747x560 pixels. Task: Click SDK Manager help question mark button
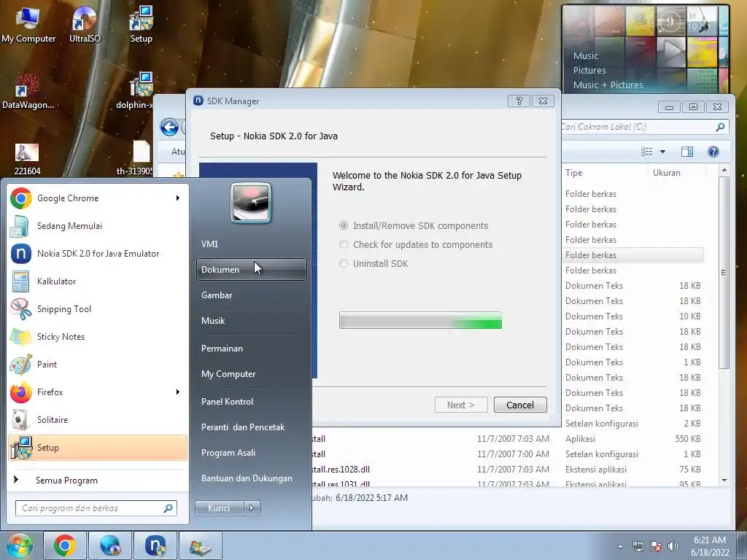[x=519, y=101]
